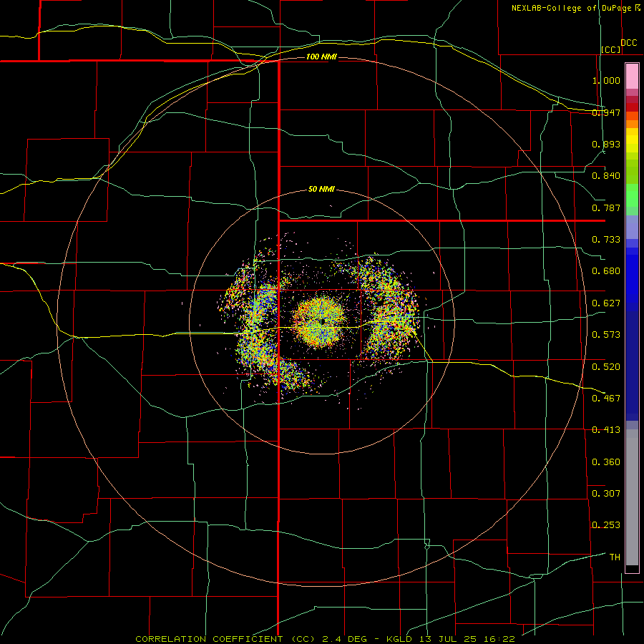Screen dimensions: 644x644
Task: Select the 0.947 scale value
Action: 606,112
